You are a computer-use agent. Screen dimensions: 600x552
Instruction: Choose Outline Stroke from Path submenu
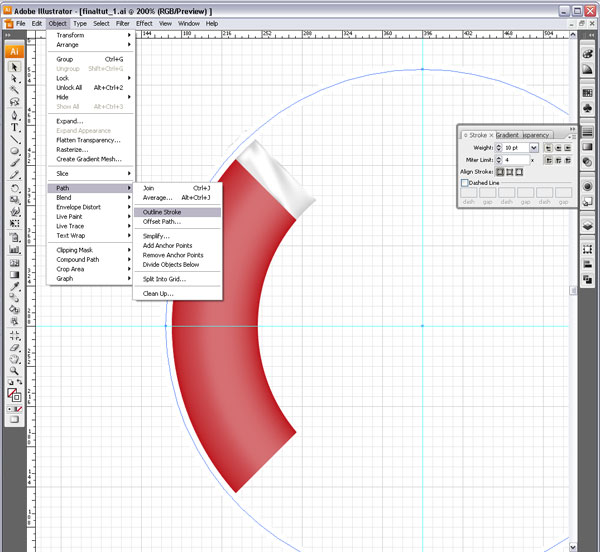coord(178,212)
